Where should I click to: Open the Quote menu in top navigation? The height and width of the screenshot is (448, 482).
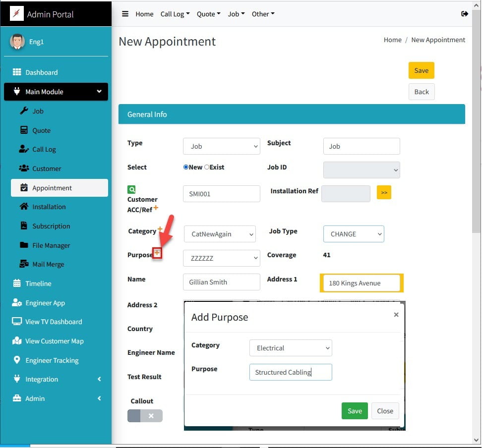tap(208, 14)
